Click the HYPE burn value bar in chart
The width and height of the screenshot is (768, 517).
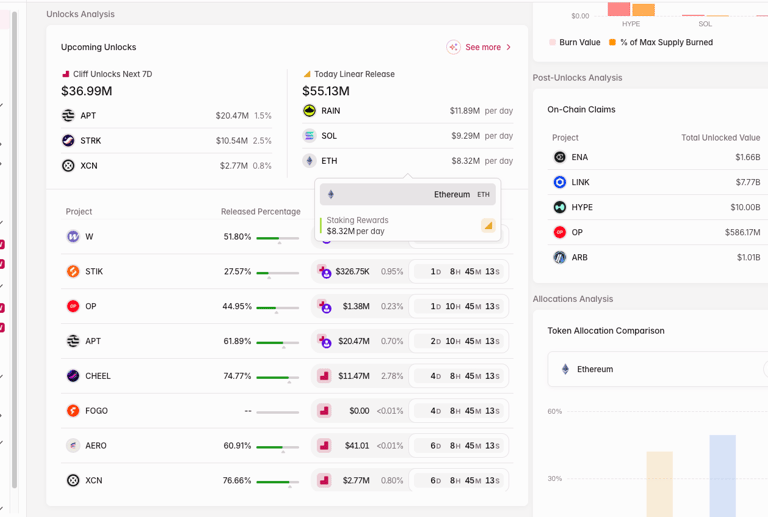pyautogui.click(x=619, y=9)
